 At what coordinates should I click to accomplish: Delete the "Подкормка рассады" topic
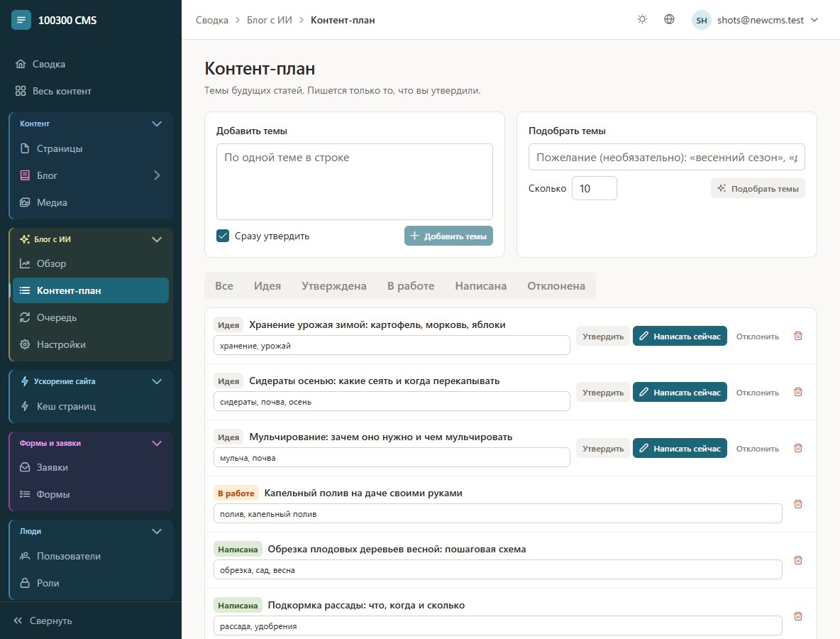(797, 616)
